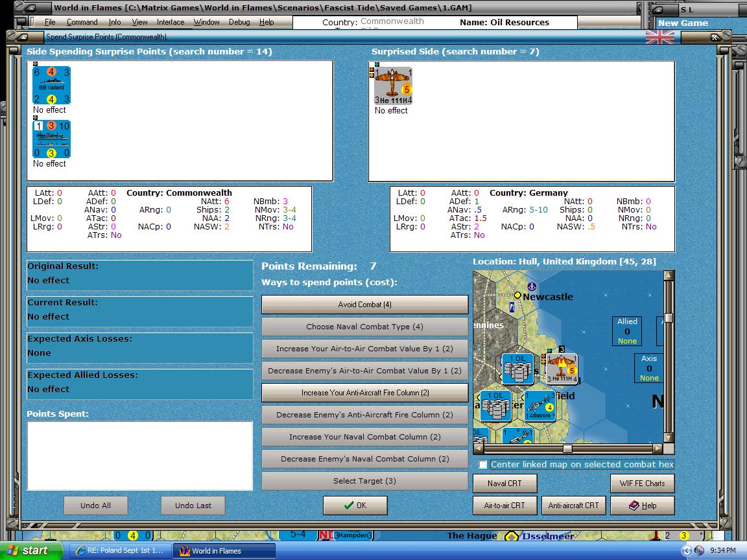Screen dimensions: 747x560
Task: Click the system tray clock
Action: click(x=723, y=550)
